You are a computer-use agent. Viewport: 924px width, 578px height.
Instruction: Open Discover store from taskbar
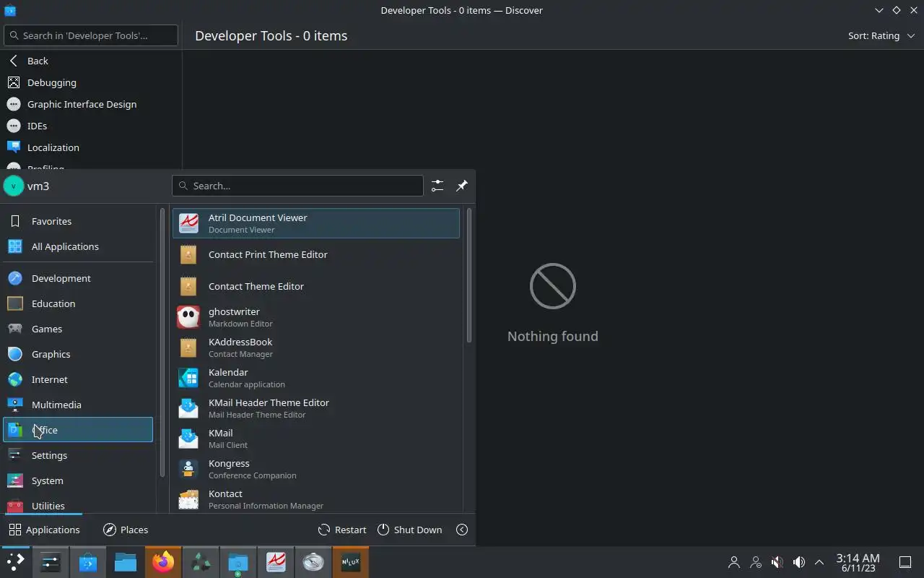[88, 561]
